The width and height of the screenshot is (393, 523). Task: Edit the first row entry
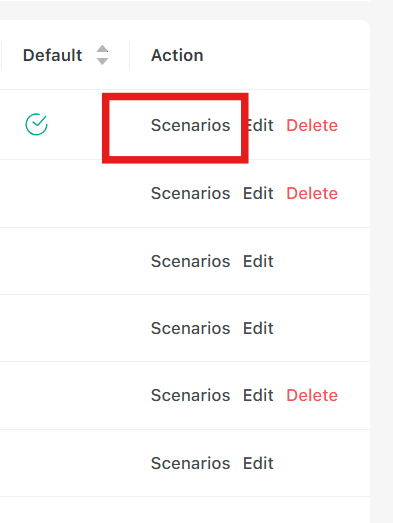click(x=258, y=125)
